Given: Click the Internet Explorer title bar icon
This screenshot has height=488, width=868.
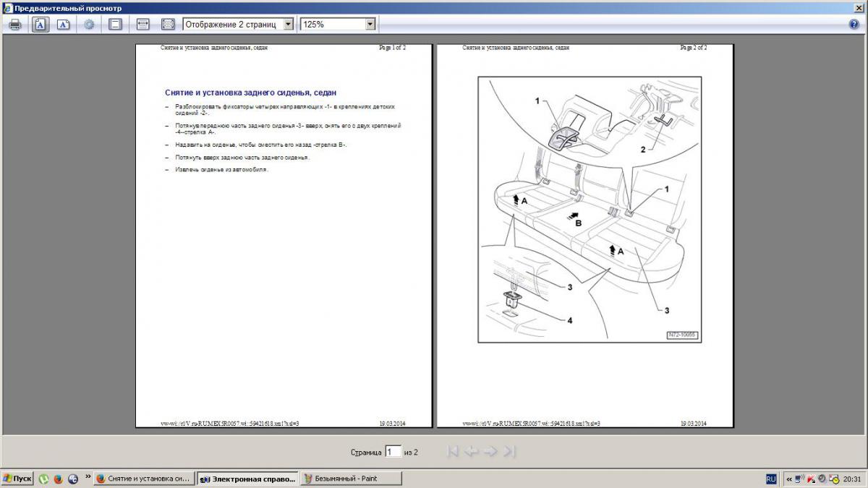Looking at the screenshot, I should 8,7.
